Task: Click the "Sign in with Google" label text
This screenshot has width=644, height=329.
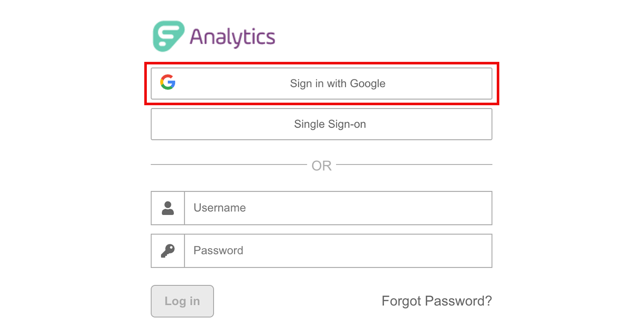Action: (x=338, y=83)
